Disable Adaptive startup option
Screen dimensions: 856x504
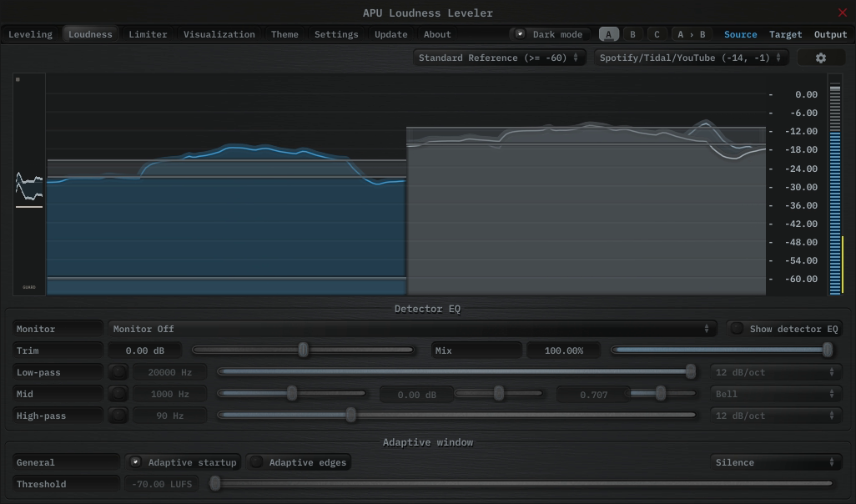tap(136, 462)
